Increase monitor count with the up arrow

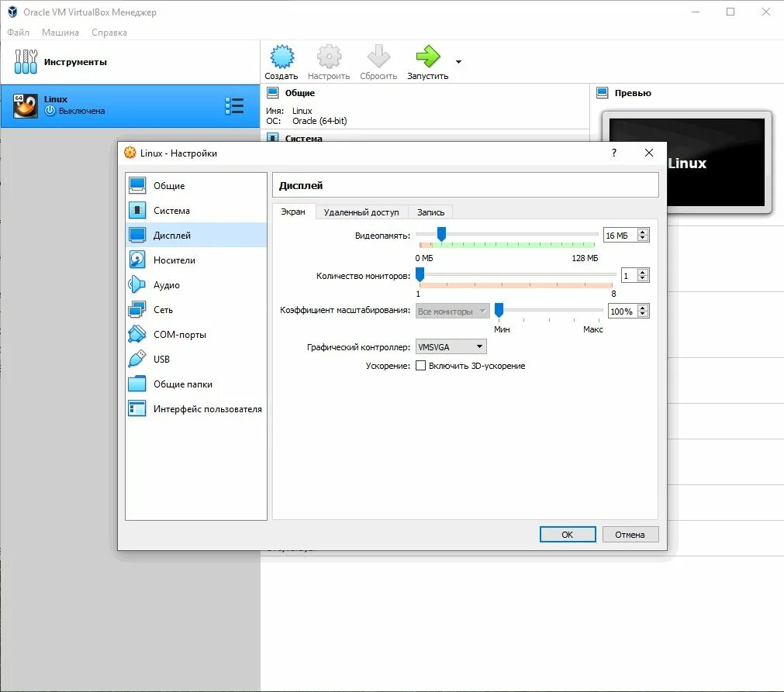[x=643, y=272]
